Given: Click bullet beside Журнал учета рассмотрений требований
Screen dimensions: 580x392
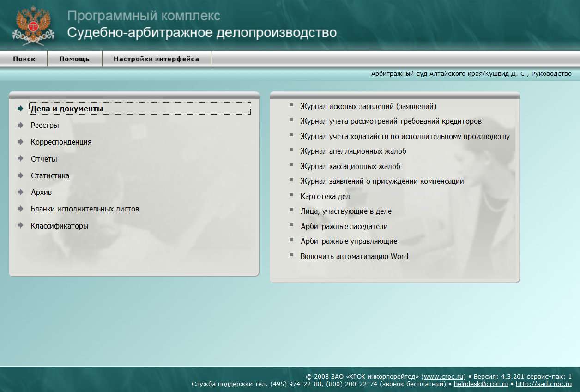Looking at the screenshot, I should [x=291, y=120].
